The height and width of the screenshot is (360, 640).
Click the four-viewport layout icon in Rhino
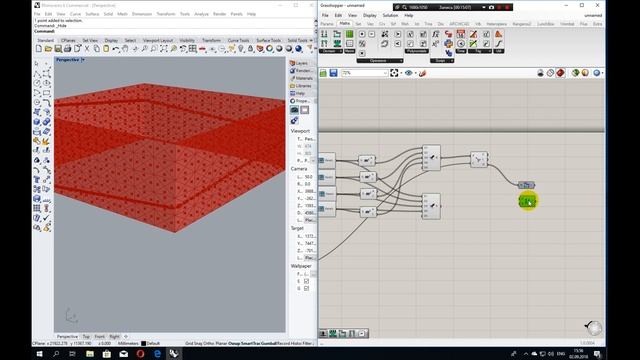point(193,49)
